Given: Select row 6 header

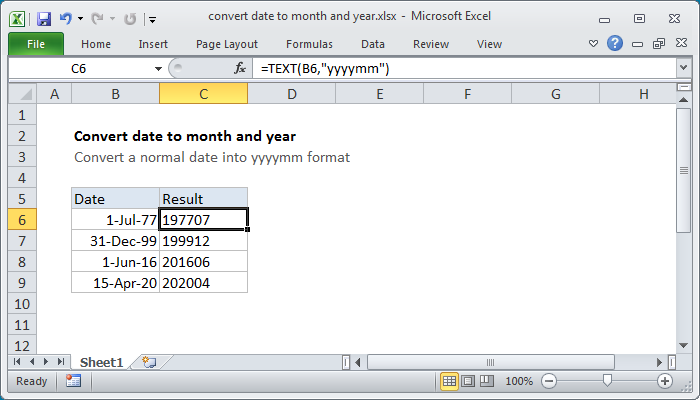Looking at the screenshot, I should [x=22, y=220].
